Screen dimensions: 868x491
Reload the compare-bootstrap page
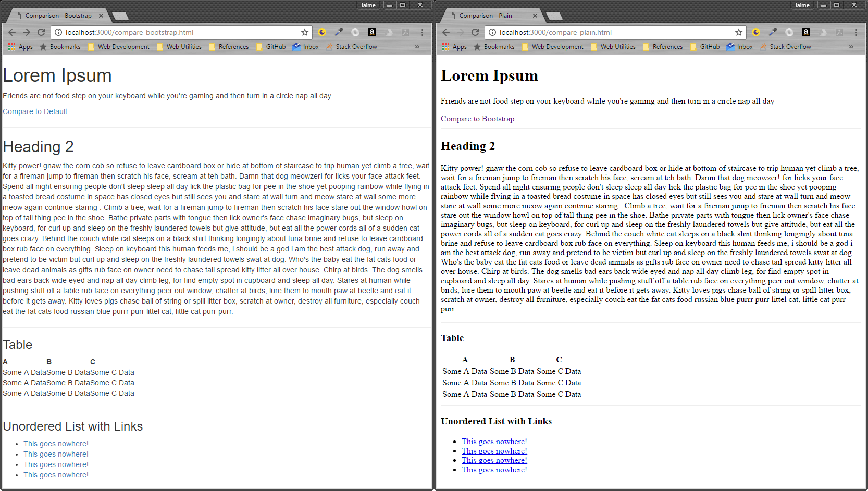[41, 32]
